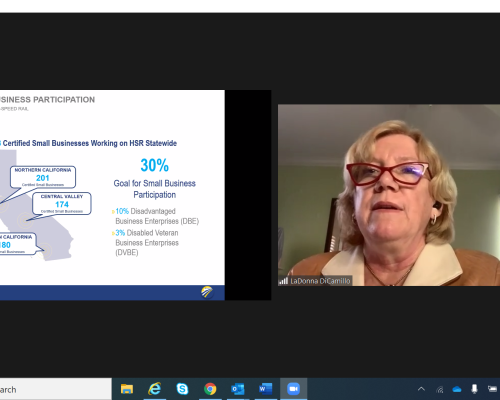Open File Explorer from the taskbar
Screen dimensions: 500x400
pyautogui.click(x=127, y=389)
